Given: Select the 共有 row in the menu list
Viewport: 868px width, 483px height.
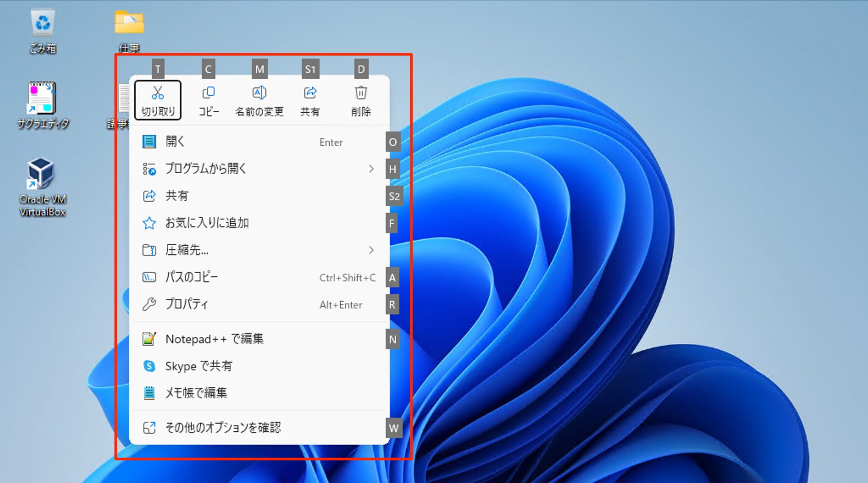Looking at the screenshot, I should coord(178,196).
